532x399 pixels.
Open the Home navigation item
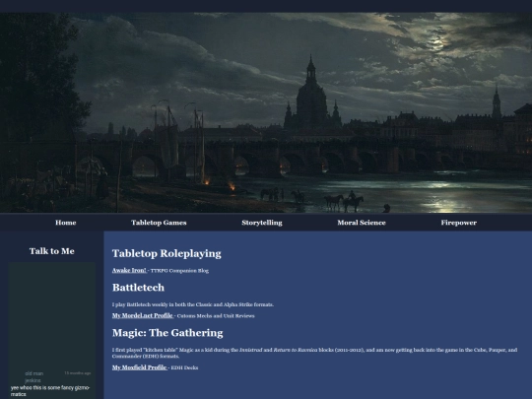[65, 223]
